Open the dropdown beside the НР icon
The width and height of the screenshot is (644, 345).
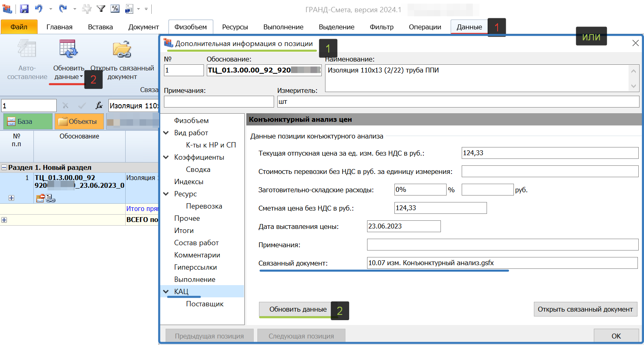[x=139, y=9]
